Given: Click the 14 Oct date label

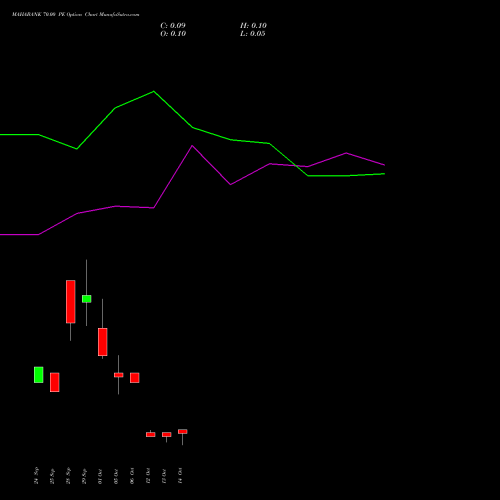Looking at the screenshot, I should [180, 476].
